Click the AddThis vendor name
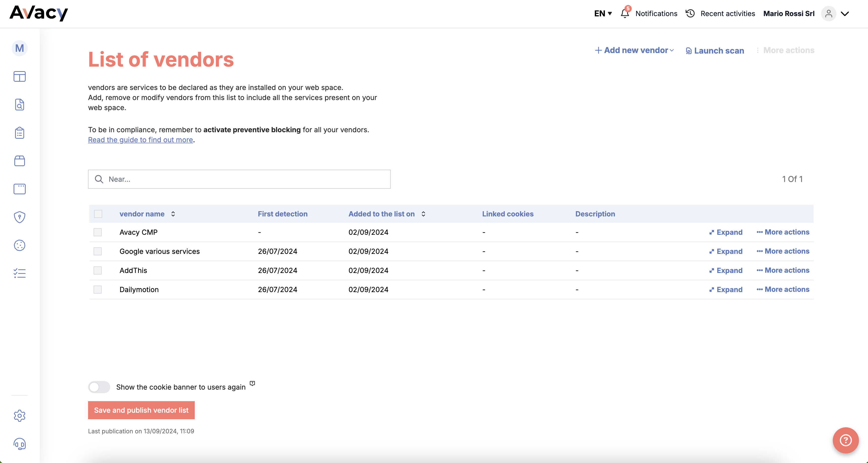Viewport: 868px width, 463px height. coord(133,270)
